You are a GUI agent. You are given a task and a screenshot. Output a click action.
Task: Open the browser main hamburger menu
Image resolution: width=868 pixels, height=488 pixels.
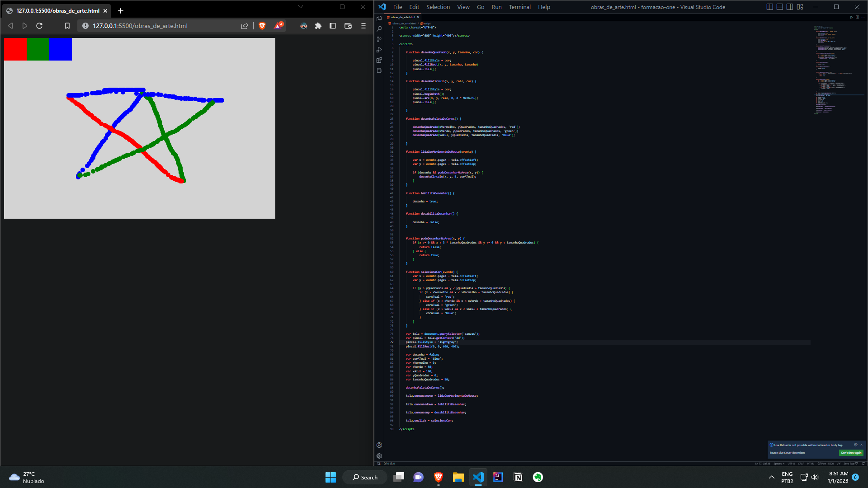tap(363, 26)
